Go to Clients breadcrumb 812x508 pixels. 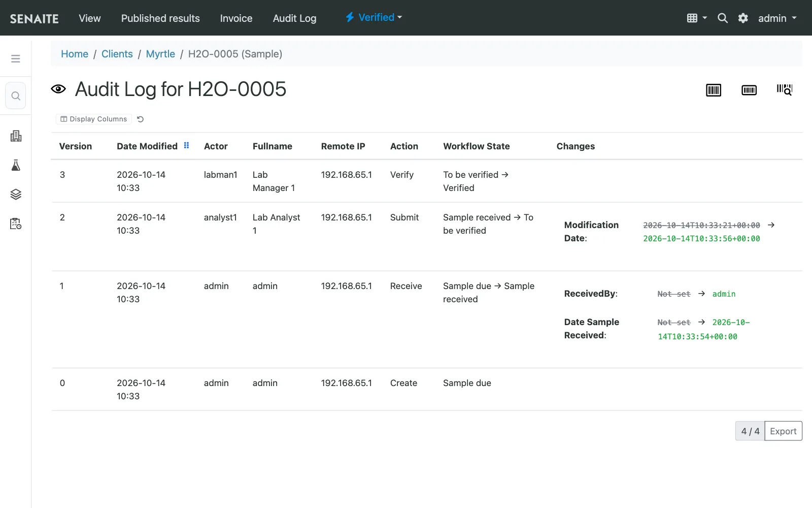(x=117, y=54)
